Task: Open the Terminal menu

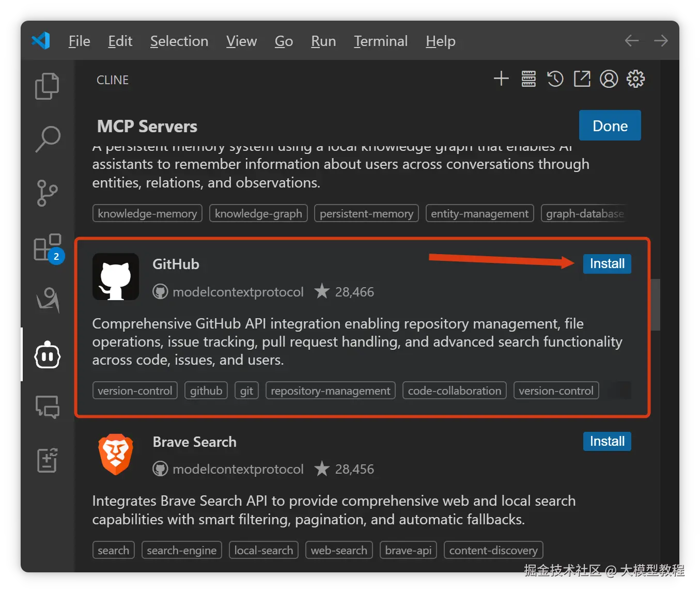Action: point(381,41)
